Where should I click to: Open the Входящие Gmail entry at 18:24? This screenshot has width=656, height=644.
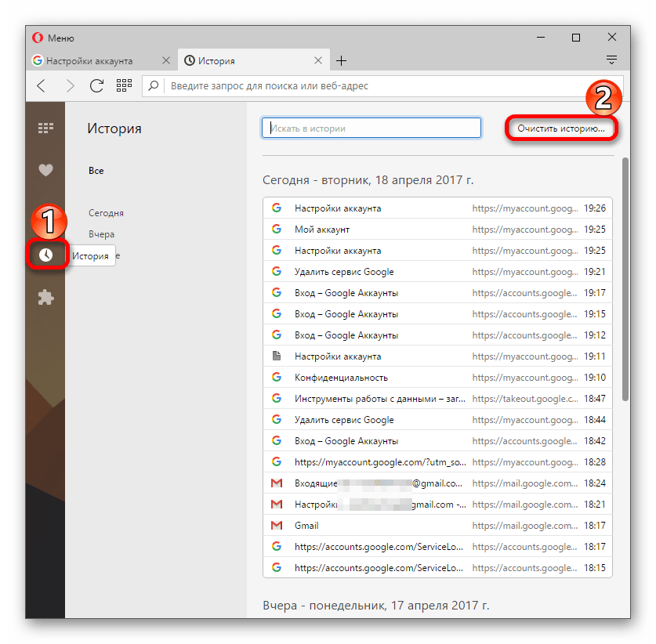[x=437, y=483]
